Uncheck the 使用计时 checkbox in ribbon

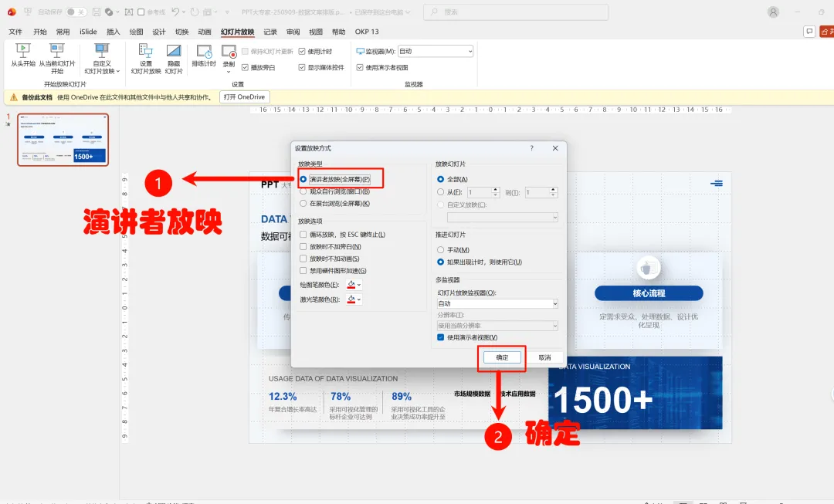(302, 52)
